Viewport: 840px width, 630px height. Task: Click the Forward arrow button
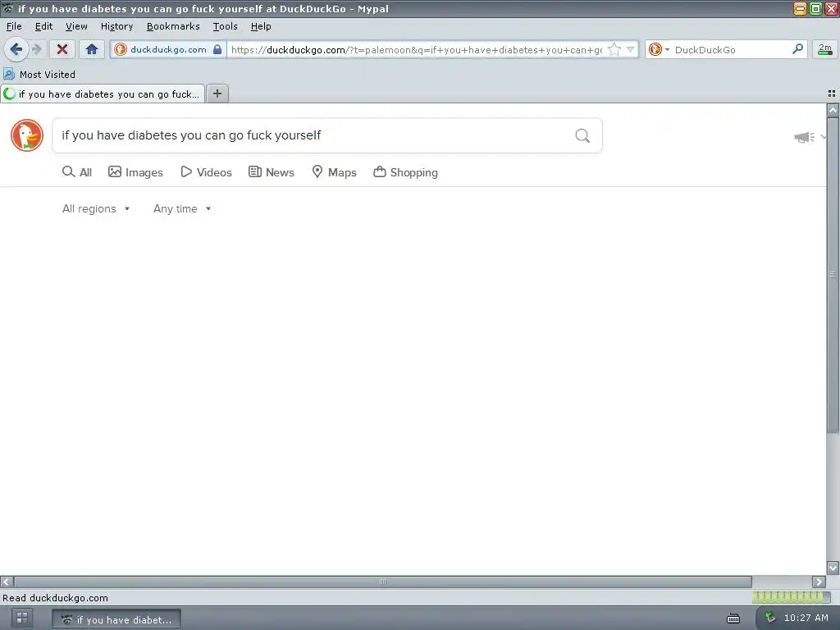click(x=36, y=50)
